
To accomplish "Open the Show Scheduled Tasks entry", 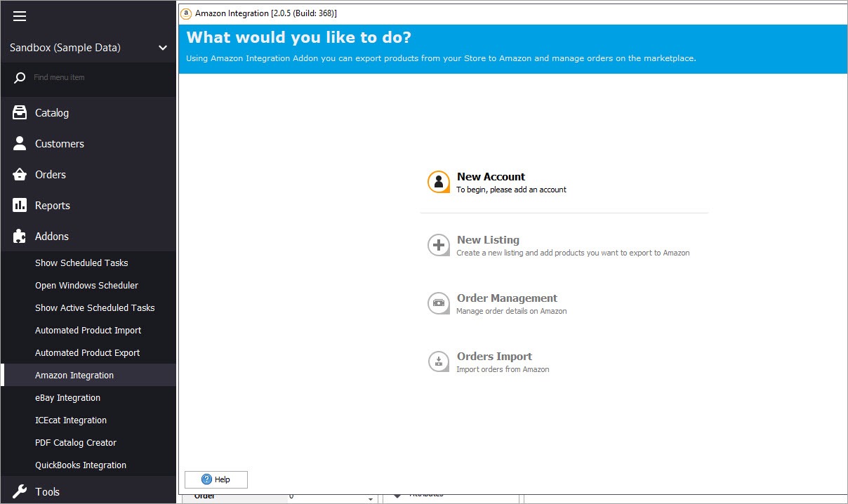I will click(81, 263).
